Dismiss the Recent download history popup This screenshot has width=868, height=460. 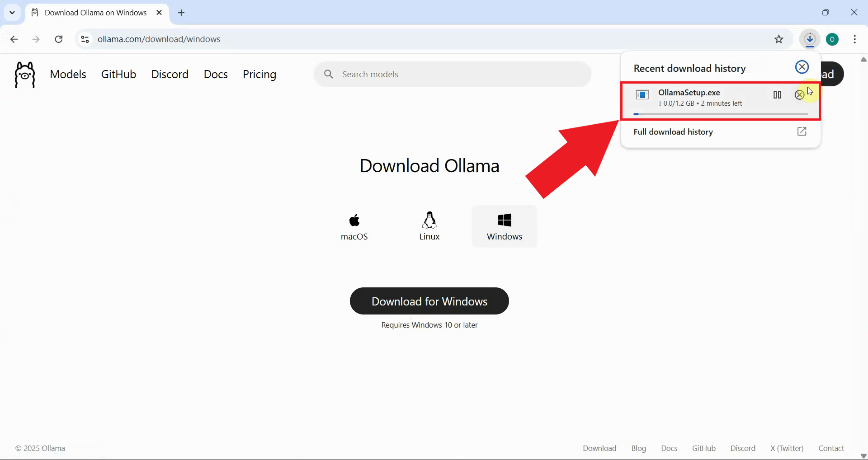click(x=802, y=66)
